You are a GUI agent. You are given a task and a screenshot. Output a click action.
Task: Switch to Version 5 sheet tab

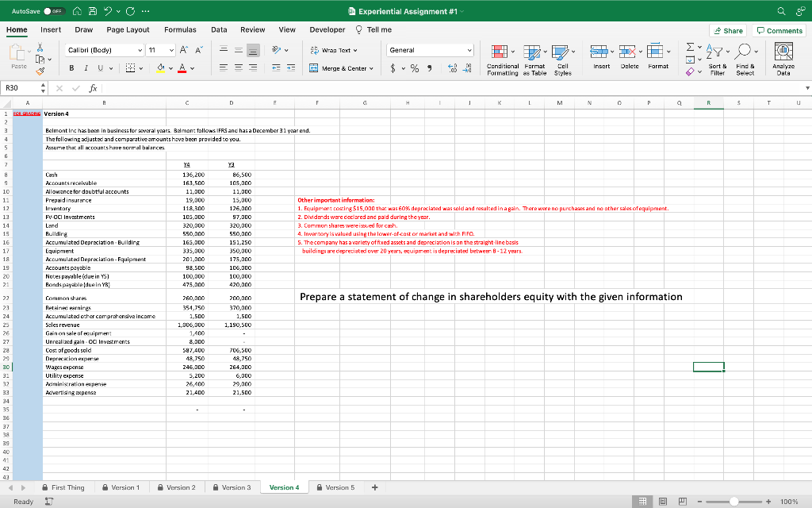pos(335,487)
